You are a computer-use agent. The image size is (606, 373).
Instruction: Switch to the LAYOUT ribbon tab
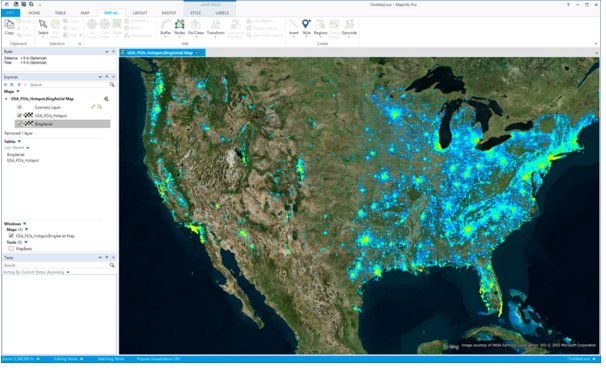[140, 13]
